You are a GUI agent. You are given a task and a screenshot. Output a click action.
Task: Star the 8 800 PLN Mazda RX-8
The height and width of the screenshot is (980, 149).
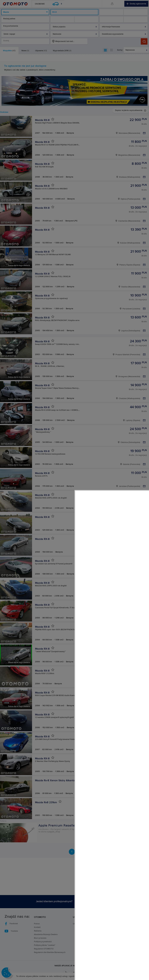pos(53,163)
